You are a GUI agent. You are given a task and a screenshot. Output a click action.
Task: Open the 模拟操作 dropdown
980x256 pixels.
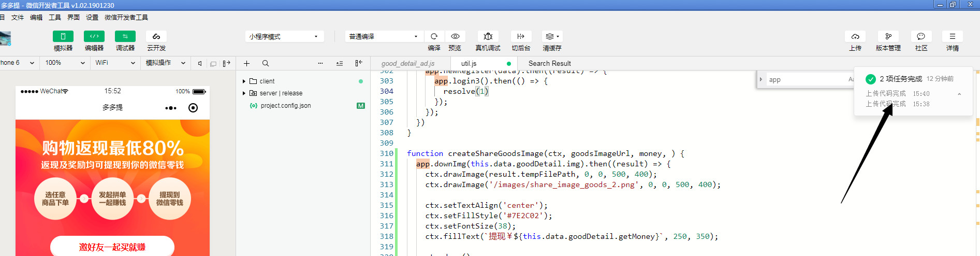click(165, 63)
